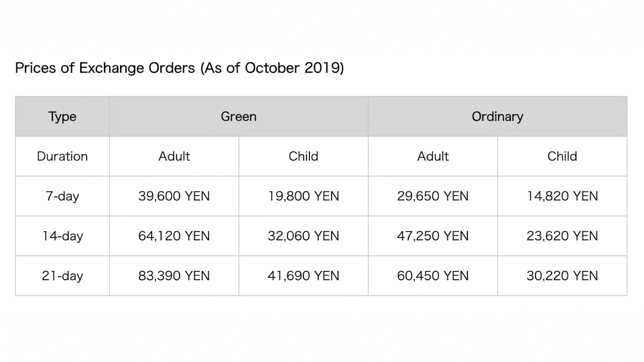Click the 47,250 YEN price cell
Viewport: 644px width, 362px height.
point(433,236)
